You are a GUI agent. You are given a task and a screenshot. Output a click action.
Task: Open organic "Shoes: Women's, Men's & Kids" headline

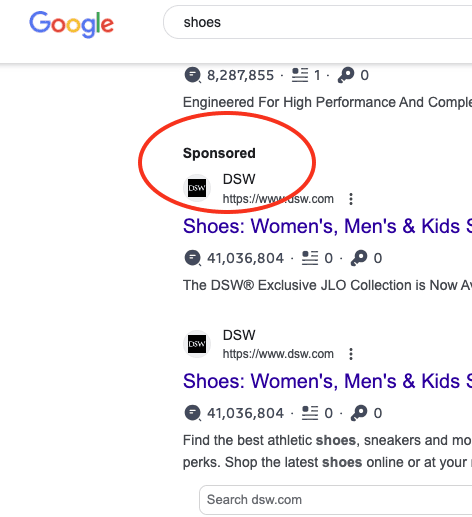point(327,381)
